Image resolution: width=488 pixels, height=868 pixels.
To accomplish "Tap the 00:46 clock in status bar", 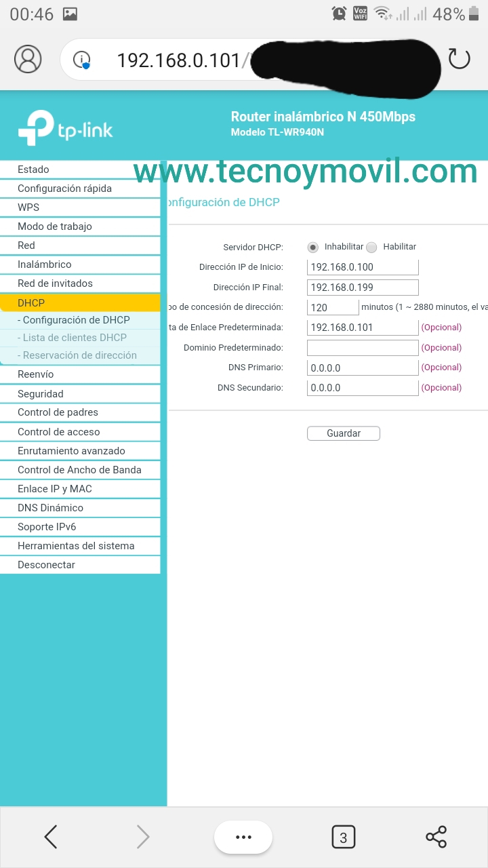I will point(32,14).
